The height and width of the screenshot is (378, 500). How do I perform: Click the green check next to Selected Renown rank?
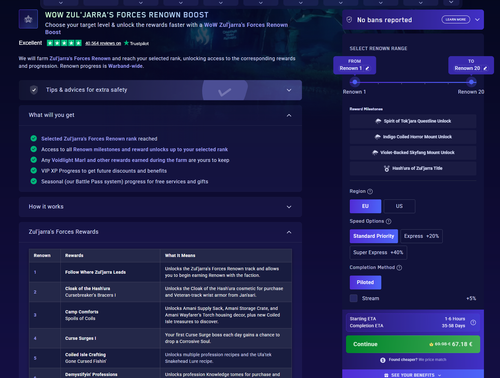pyautogui.click(x=34, y=138)
